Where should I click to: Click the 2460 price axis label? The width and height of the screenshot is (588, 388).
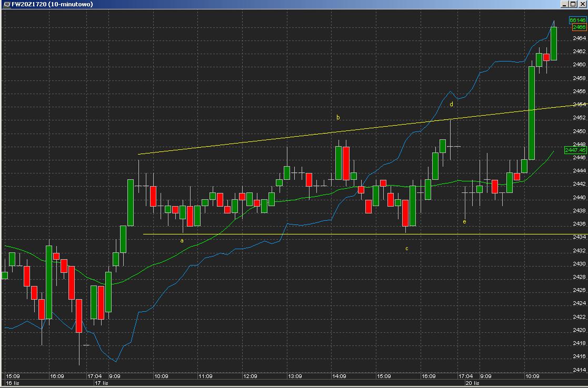point(580,65)
